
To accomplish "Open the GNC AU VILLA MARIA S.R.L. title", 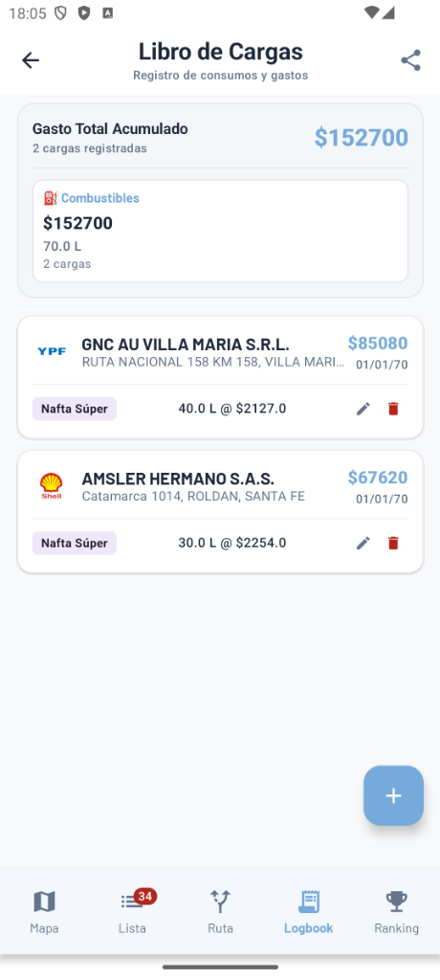I will pyautogui.click(x=185, y=345).
